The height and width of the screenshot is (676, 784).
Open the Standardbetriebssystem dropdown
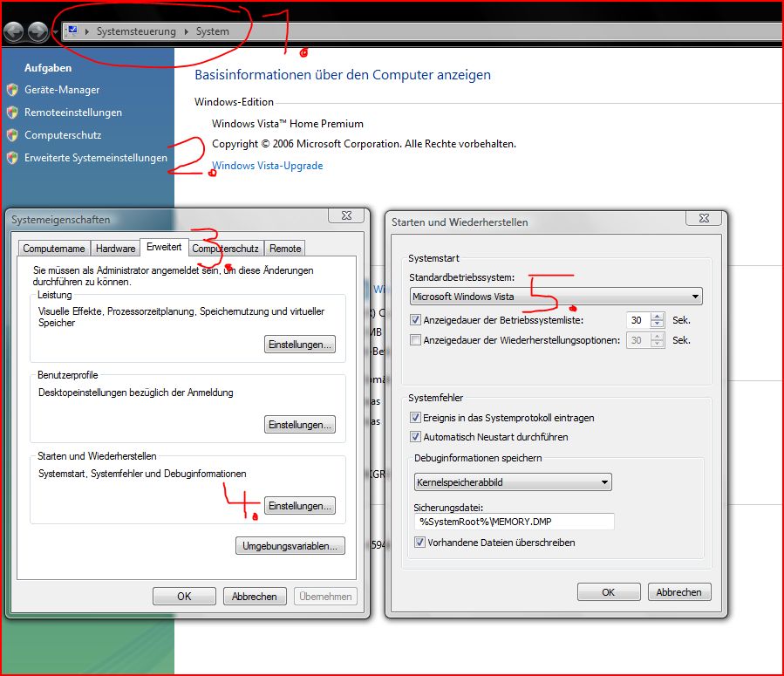tap(556, 297)
